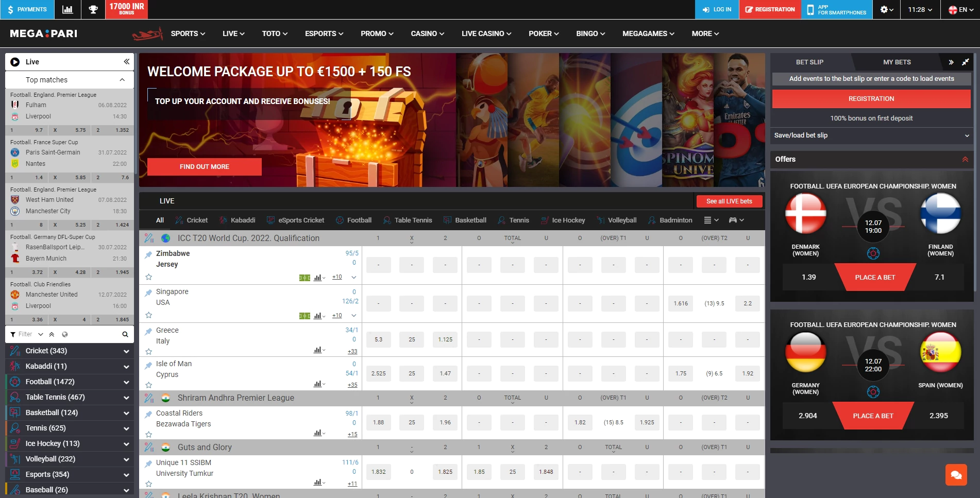Collapse the Live panel with double-arrow icon
The image size is (980, 498).
pyautogui.click(x=126, y=62)
